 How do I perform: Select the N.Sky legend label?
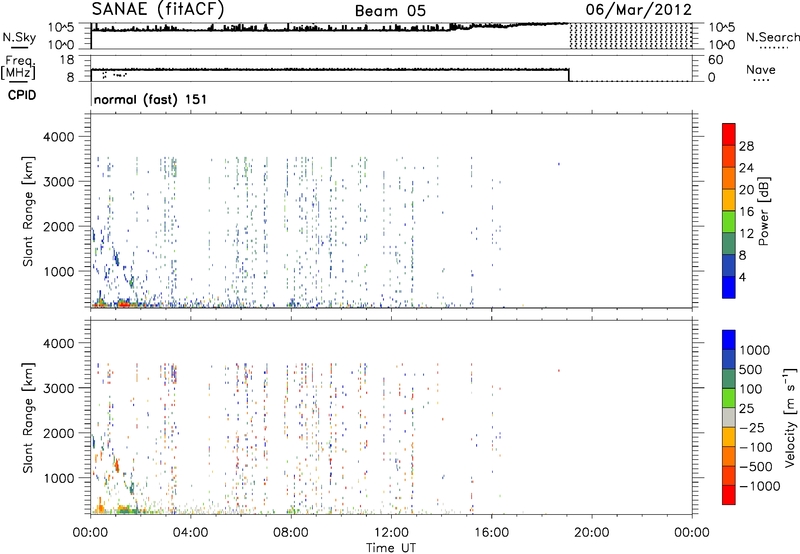pos(19,37)
